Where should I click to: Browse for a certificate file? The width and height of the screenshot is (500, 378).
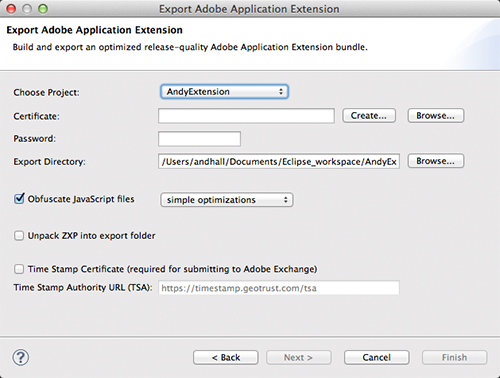[436, 116]
